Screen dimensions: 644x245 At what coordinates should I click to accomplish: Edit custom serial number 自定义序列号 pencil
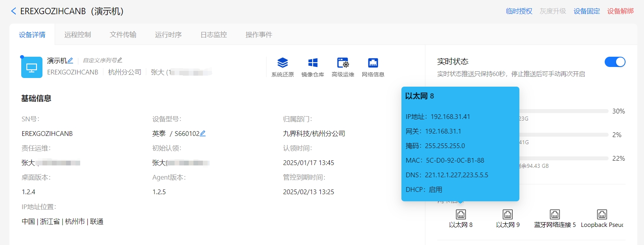pyautogui.click(x=120, y=60)
